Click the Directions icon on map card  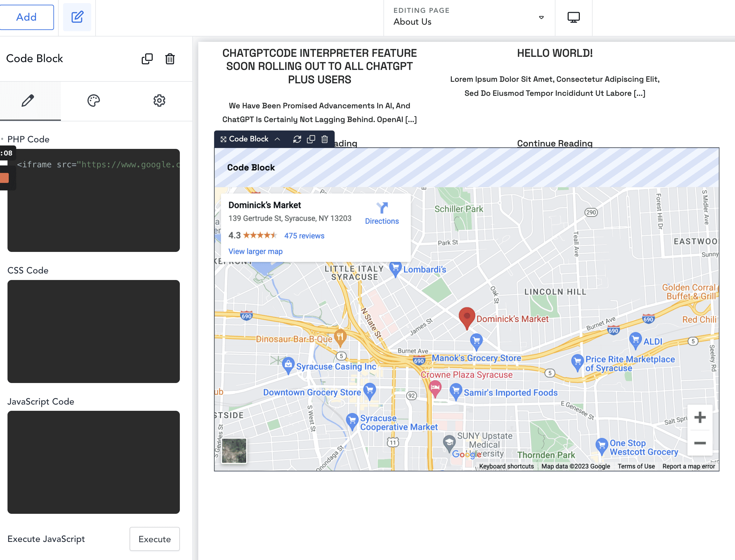(x=382, y=208)
